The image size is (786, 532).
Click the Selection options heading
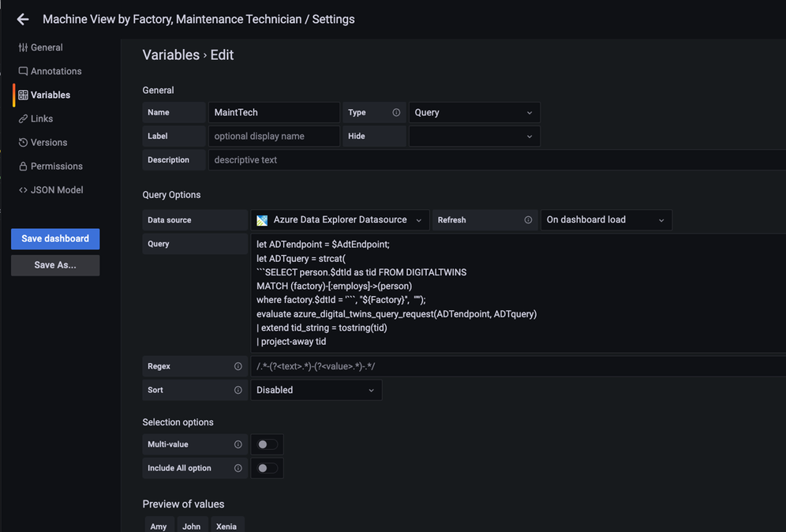pos(178,422)
